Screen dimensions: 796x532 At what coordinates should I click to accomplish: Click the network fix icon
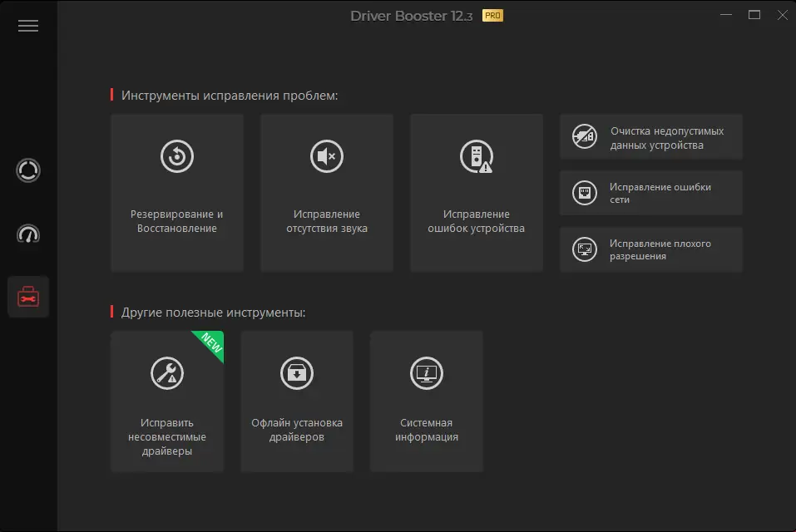coord(584,192)
